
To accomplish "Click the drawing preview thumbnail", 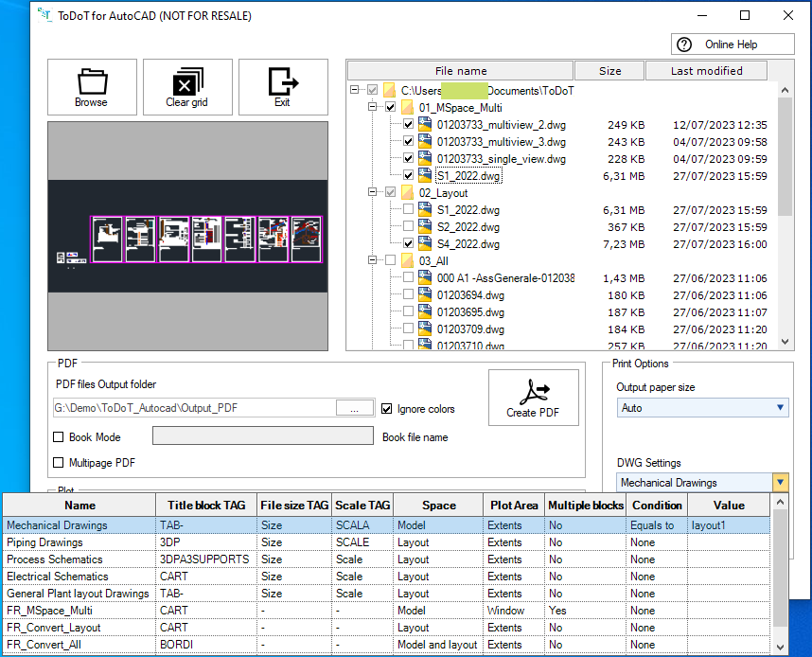I will pyautogui.click(x=187, y=237).
